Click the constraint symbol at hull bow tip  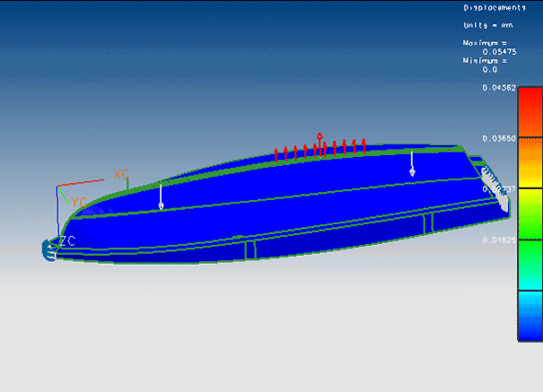[48, 250]
